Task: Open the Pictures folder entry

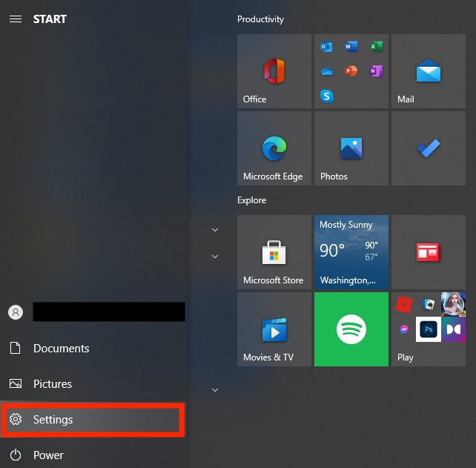Action: tap(52, 384)
